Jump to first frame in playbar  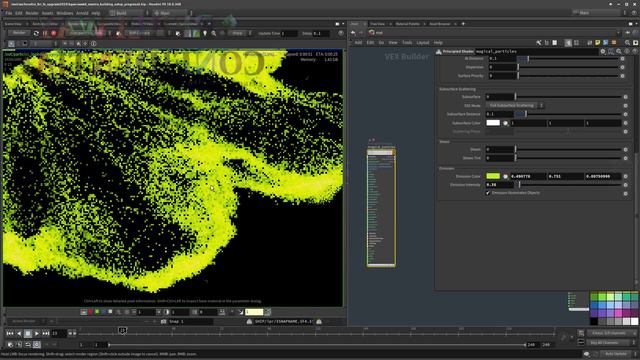(x=10, y=333)
